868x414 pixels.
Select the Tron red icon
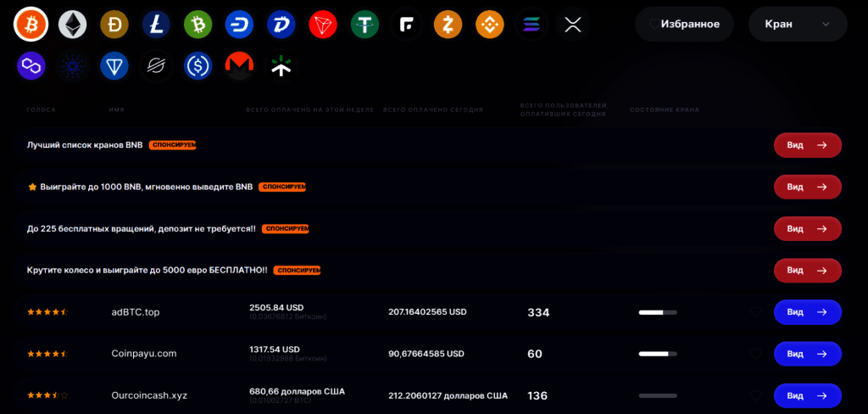[323, 25]
